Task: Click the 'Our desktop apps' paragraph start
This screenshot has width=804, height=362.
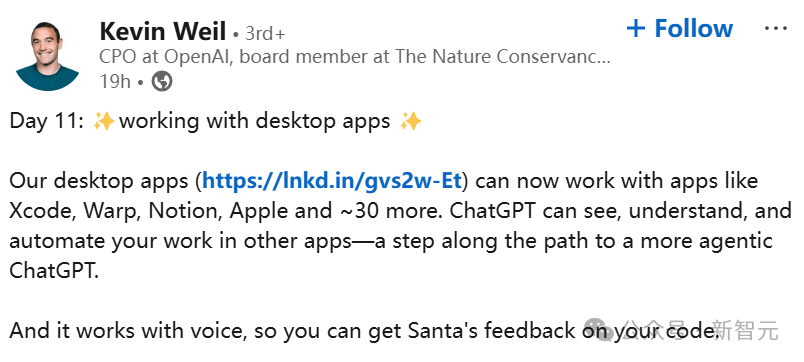Action: (99, 181)
